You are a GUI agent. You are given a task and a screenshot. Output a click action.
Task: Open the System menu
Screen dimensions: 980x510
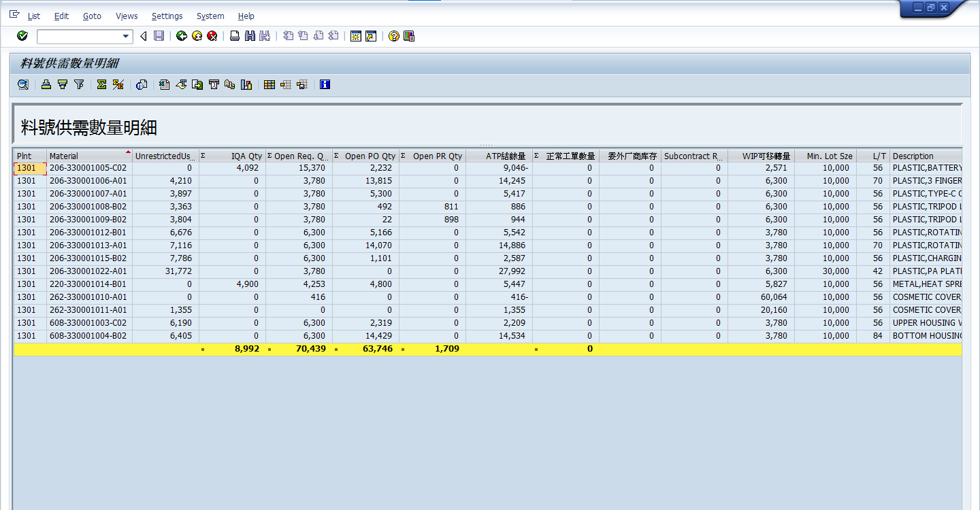(210, 16)
